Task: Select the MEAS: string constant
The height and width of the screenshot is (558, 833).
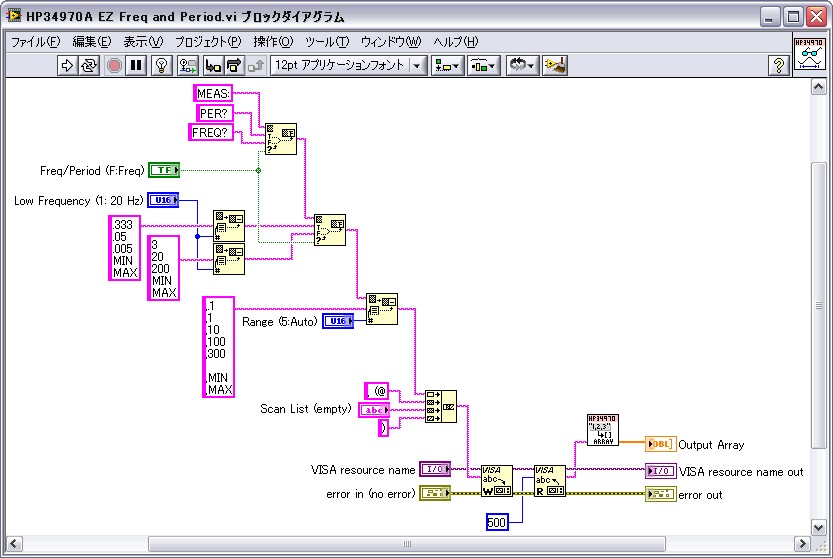Action: (x=212, y=93)
